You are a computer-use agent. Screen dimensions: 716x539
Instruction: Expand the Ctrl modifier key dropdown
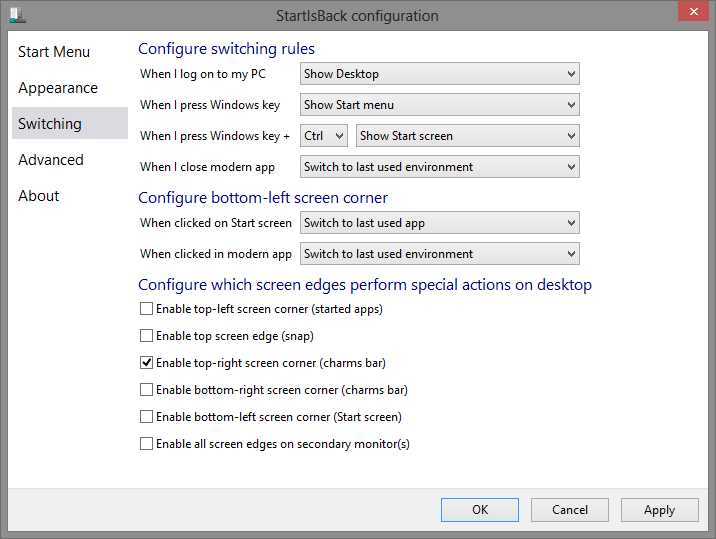[323, 136]
